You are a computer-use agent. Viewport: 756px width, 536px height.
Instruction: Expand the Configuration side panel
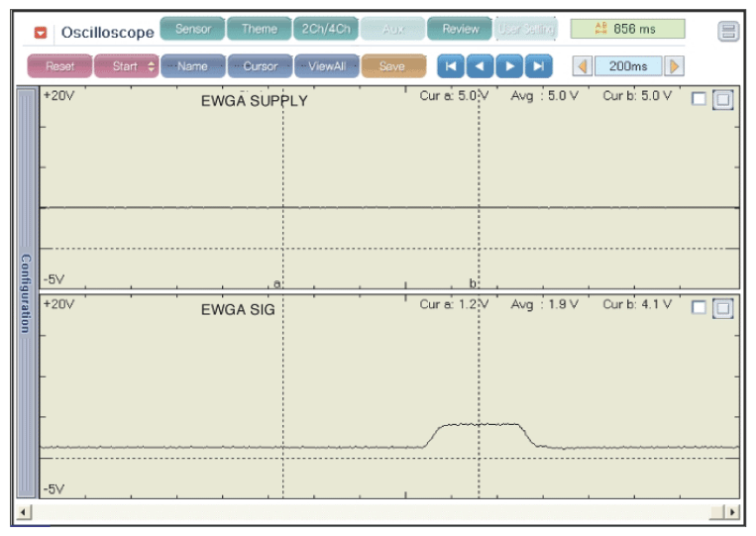[x=26, y=292]
